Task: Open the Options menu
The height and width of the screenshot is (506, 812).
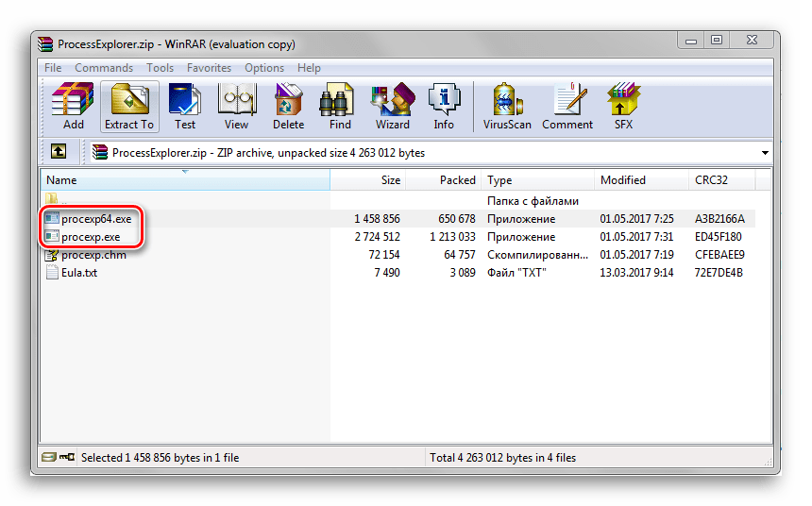Action: (x=264, y=68)
